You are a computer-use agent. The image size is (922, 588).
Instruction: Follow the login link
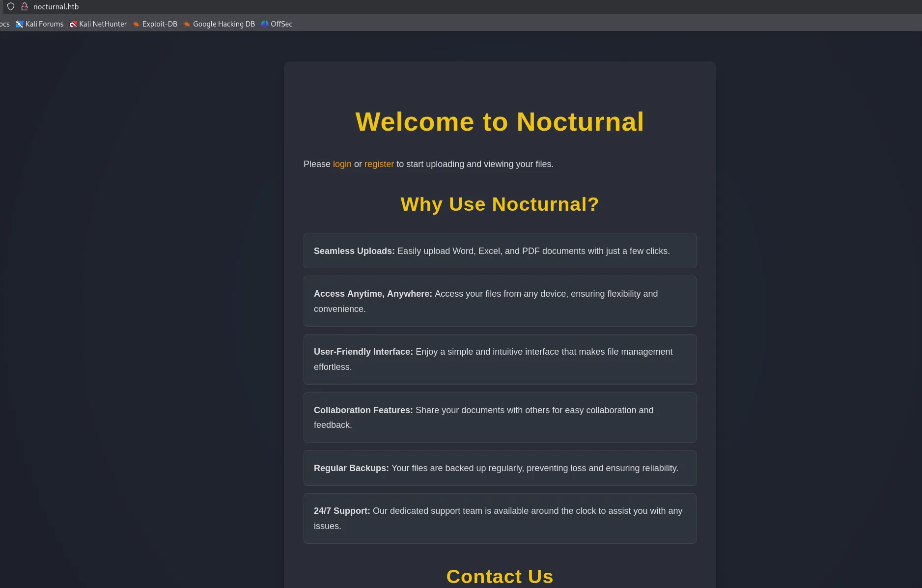[x=342, y=164]
